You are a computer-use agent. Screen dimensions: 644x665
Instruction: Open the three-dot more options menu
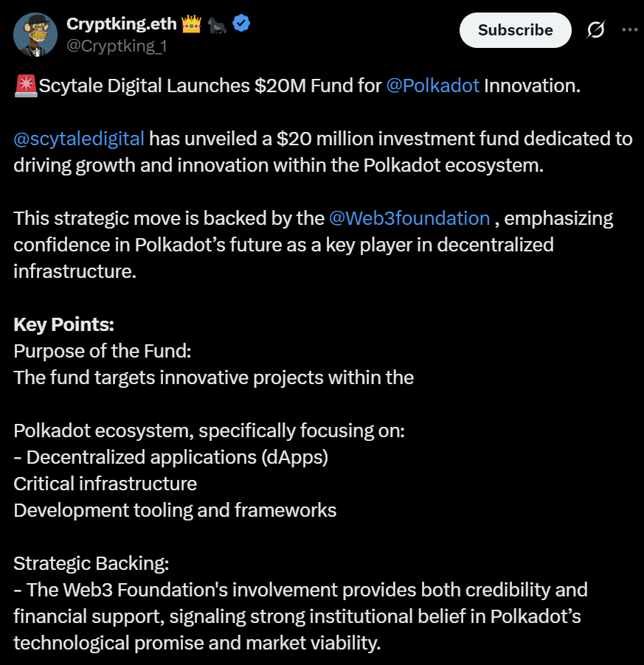pos(629,30)
